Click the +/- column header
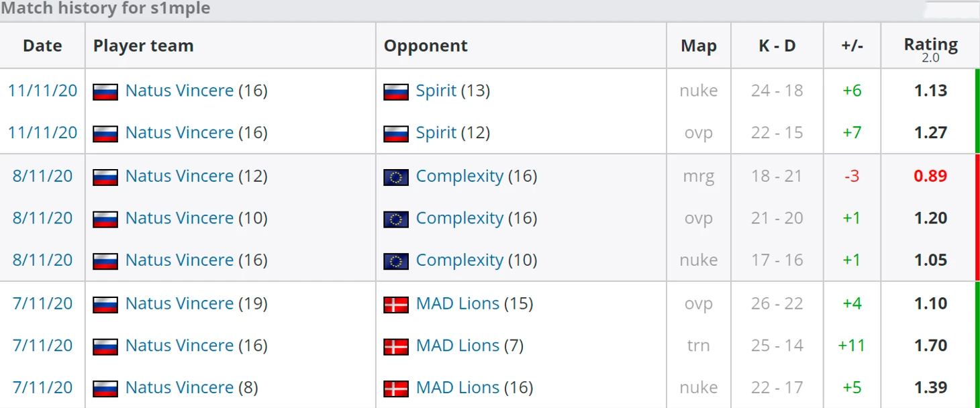The image size is (980, 408). coord(852,46)
